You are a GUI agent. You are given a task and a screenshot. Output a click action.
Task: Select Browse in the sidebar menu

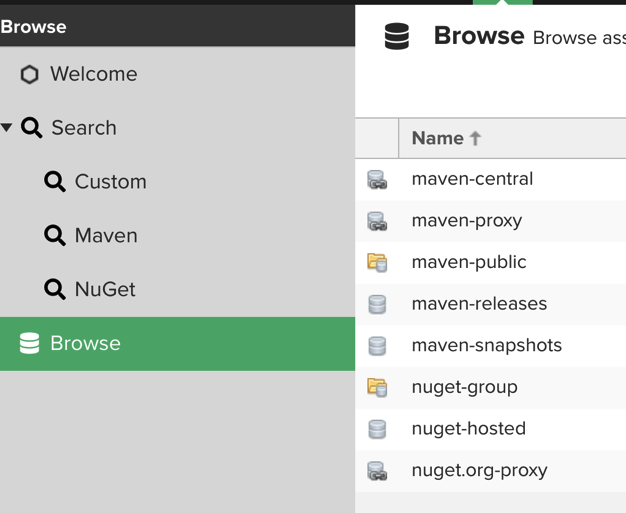(x=85, y=344)
